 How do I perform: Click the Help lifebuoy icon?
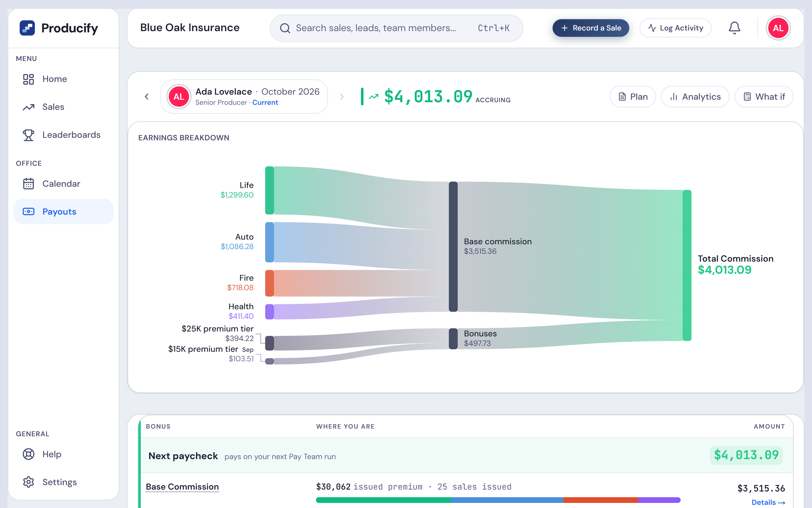pyautogui.click(x=29, y=454)
